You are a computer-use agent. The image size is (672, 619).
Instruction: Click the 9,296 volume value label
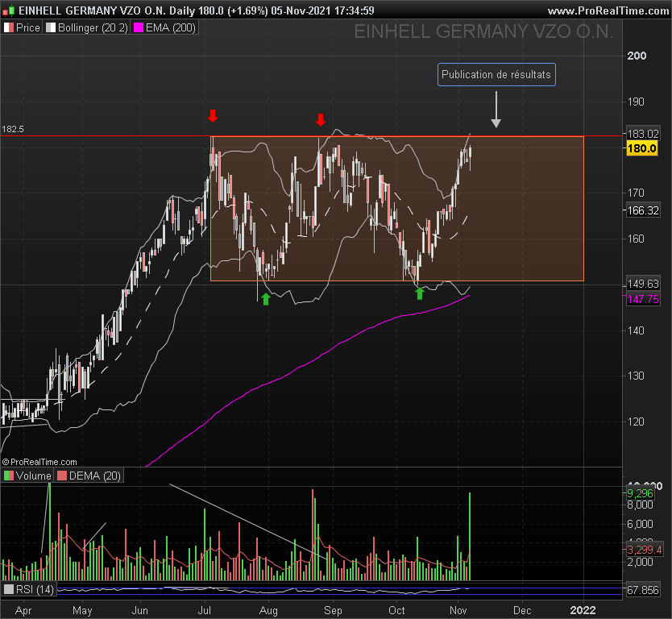click(640, 493)
